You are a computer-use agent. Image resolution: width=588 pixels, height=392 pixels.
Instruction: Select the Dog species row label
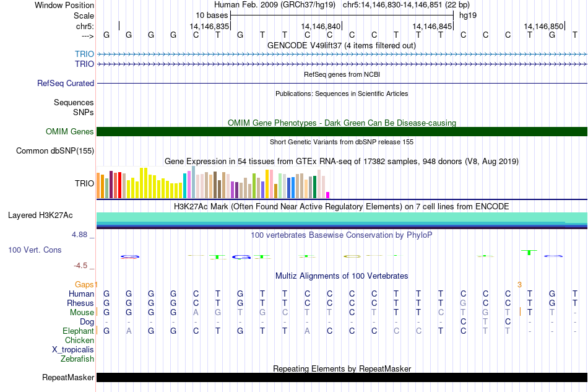tap(87, 322)
